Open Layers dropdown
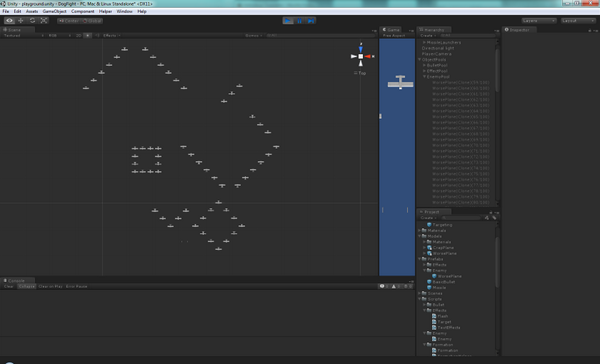Image resolution: width=600 pixels, height=364 pixels. click(x=539, y=21)
